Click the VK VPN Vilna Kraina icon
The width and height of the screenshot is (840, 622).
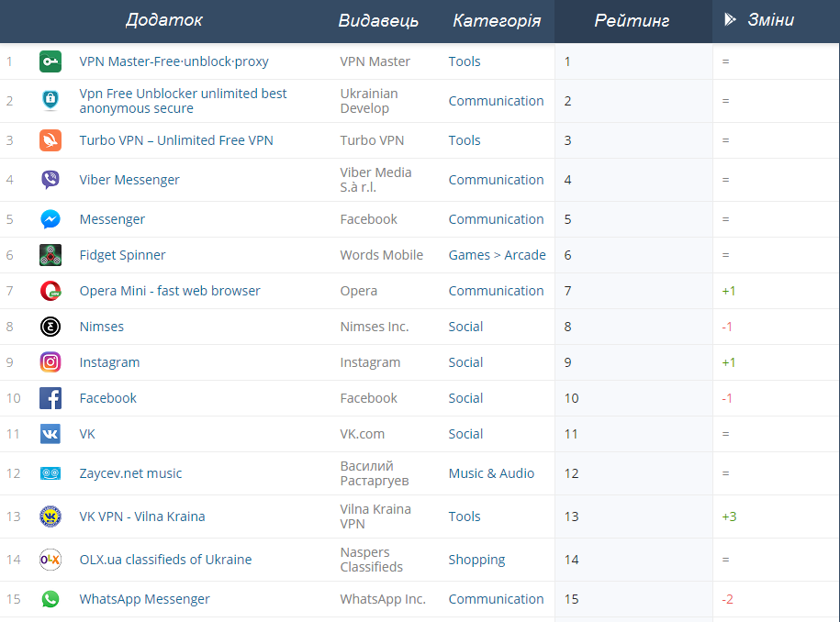click(x=50, y=516)
